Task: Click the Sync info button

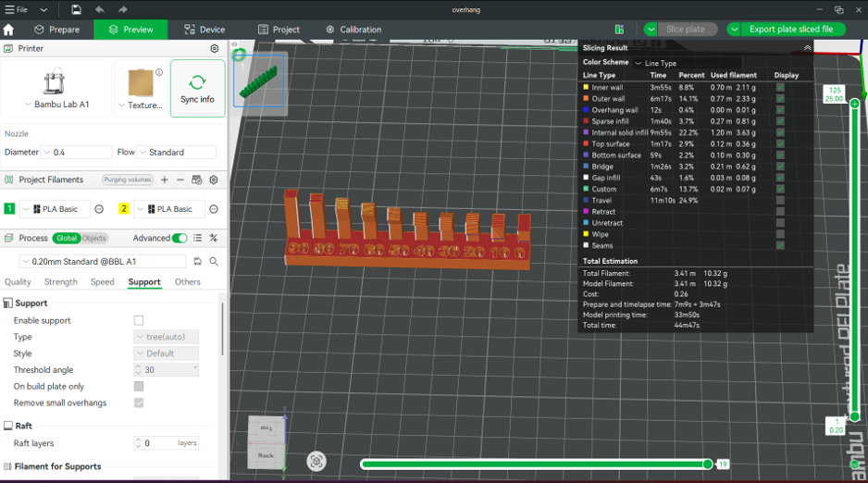Action: tap(198, 89)
